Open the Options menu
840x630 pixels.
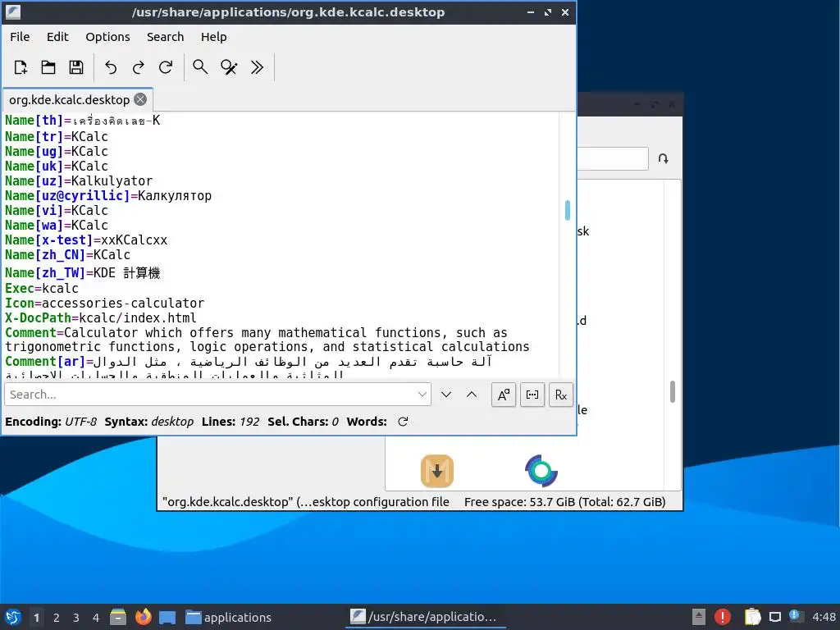pos(107,37)
